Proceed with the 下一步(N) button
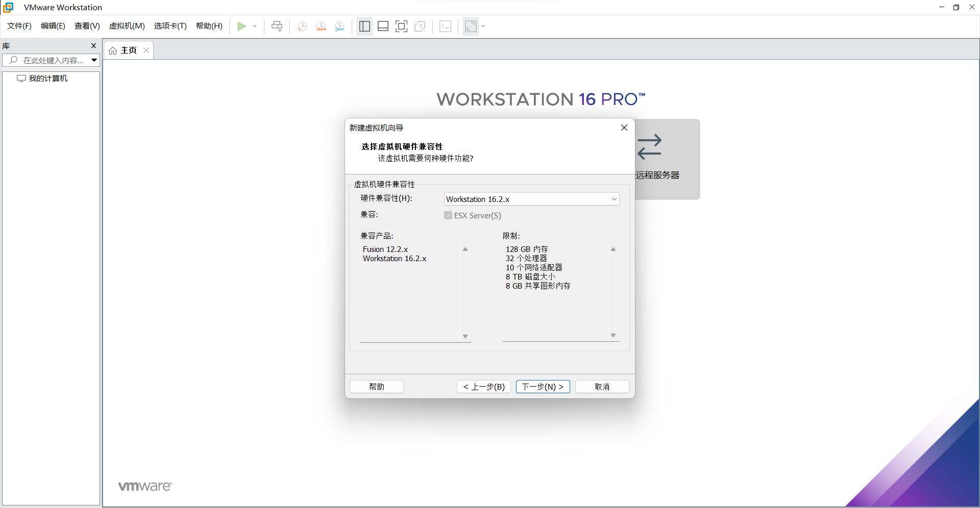 pyautogui.click(x=543, y=387)
